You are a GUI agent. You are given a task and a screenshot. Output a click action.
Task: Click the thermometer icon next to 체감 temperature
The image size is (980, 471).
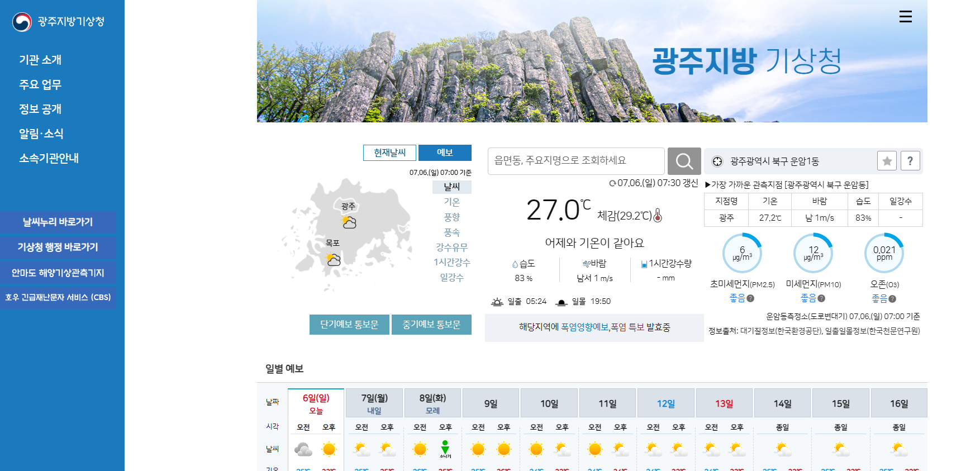(658, 215)
